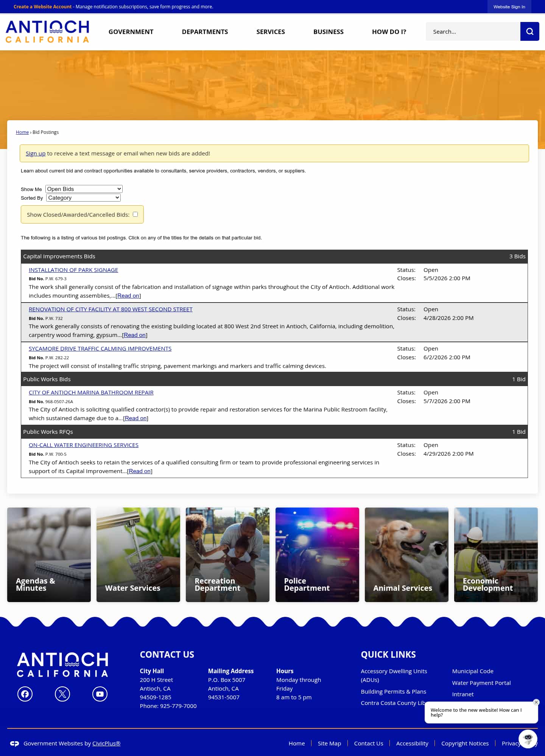Open the chatbot robot avatar
This screenshot has width=545, height=756.
(528, 739)
